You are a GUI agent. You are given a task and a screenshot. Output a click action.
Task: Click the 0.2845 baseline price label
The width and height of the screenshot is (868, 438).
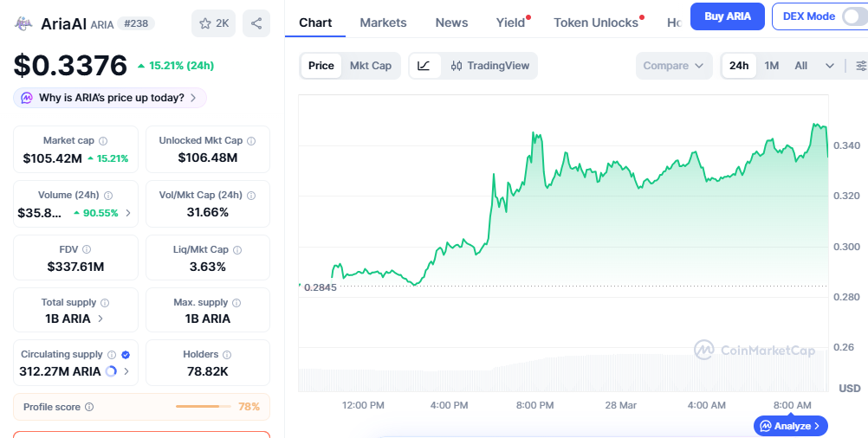(320, 287)
